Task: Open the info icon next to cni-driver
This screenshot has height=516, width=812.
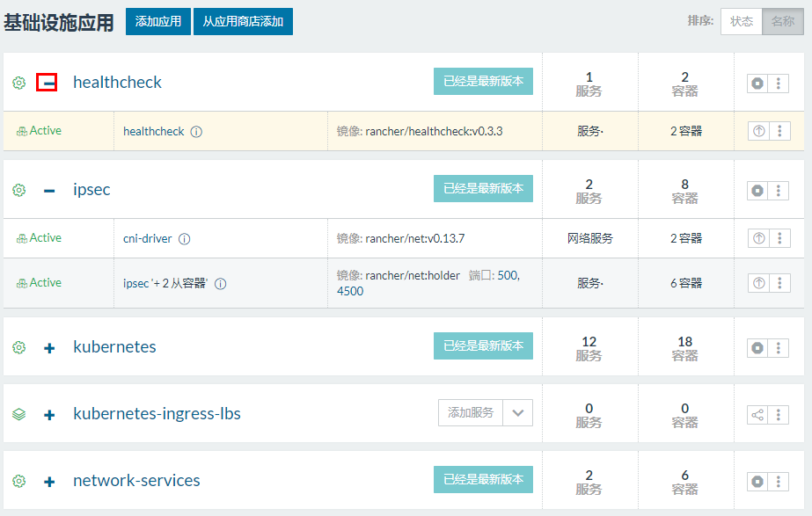Action: click(x=185, y=239)
